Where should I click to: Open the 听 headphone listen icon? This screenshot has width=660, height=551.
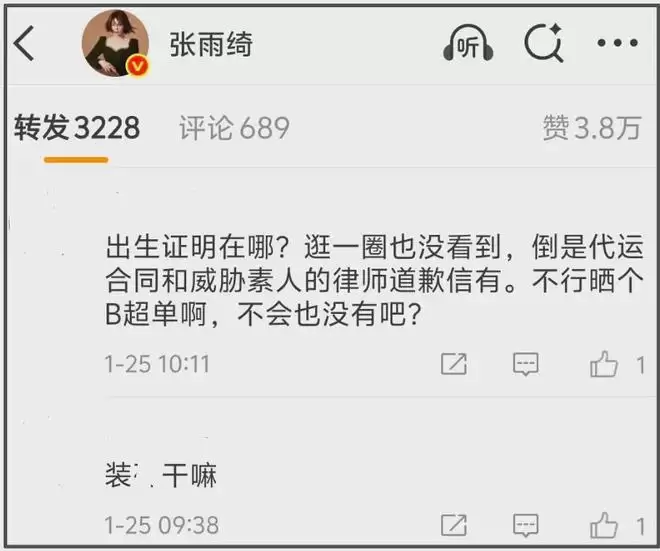(468, 43)
